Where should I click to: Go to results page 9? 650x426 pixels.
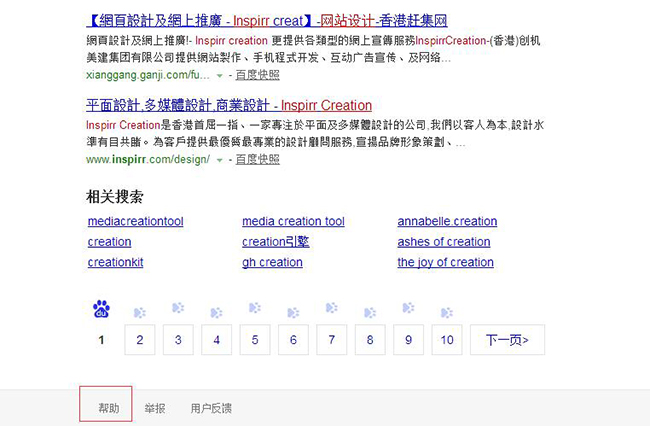[408, 340]
